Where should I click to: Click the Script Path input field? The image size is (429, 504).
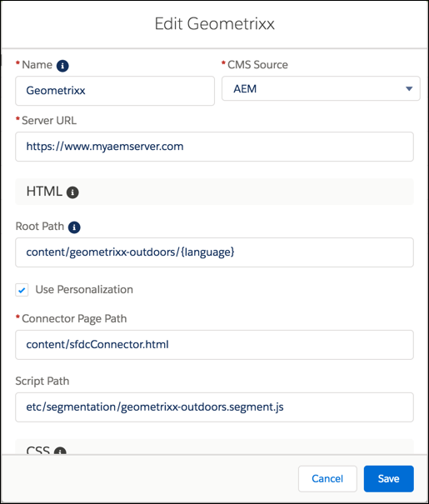[214, 407]
